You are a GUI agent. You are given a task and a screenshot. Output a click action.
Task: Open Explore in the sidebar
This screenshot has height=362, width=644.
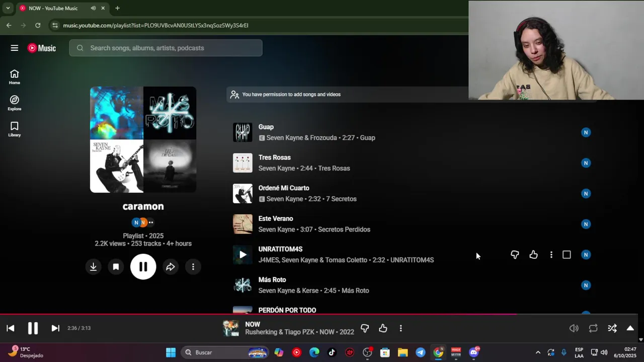[x=15, y=103]
